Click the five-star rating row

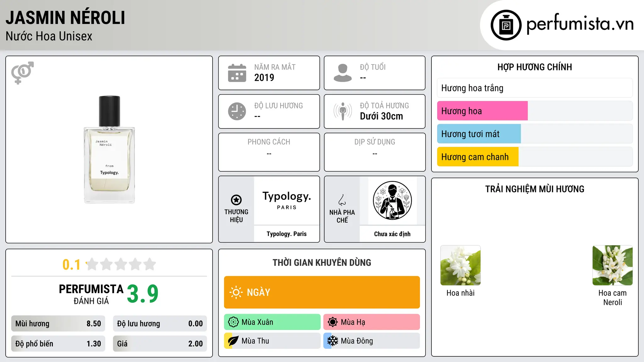click(121, 264)
